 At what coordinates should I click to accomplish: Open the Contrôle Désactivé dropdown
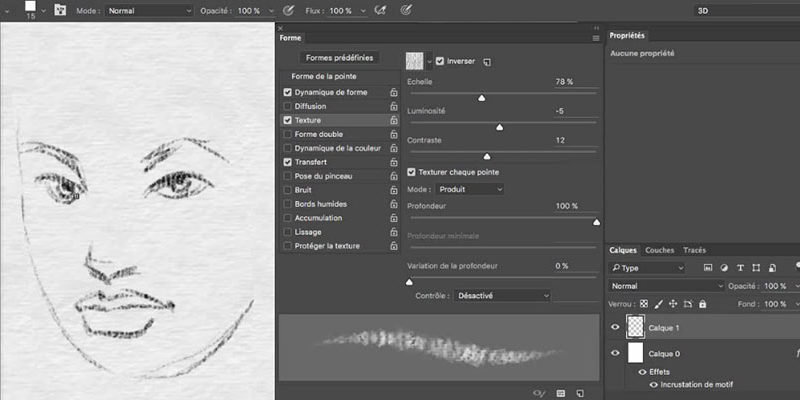pyautogui.click(x=501, y=296)
